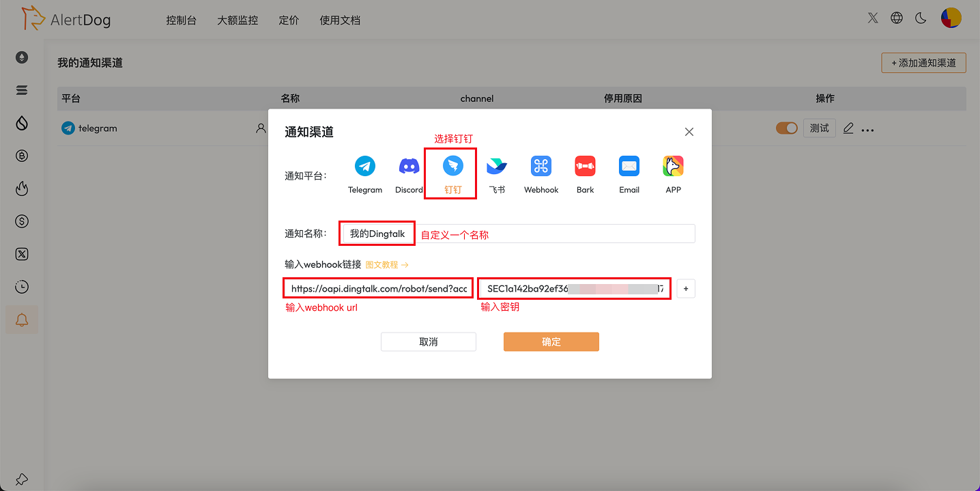Select the Telegram notification platform icon
This screenshot has width=980, height=491.
(365, 166)
